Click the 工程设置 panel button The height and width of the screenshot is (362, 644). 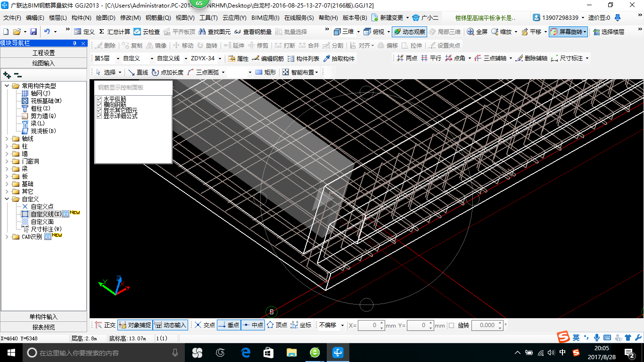coord(44,53)
